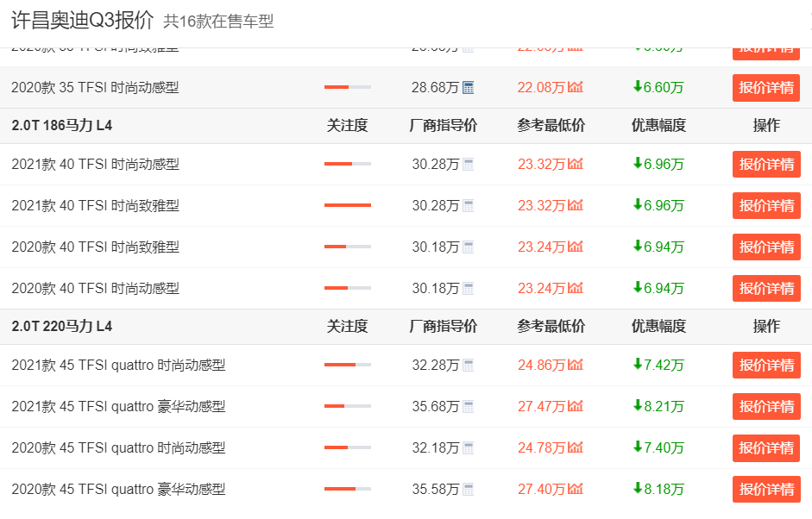Image resolution: width=812 pixels, height=519 pixels.
Task: Click guide price 28.68万
Action: click(x=436, y=87)
